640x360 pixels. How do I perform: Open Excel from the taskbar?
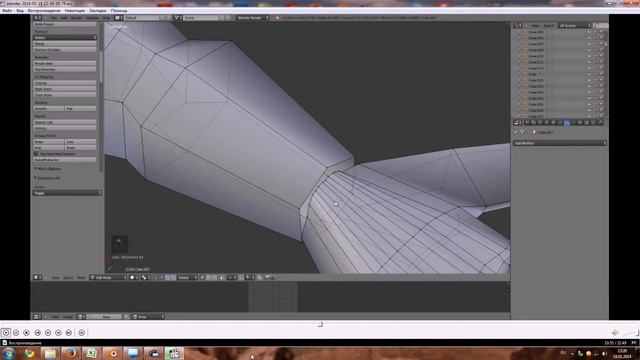coord(92,353)
